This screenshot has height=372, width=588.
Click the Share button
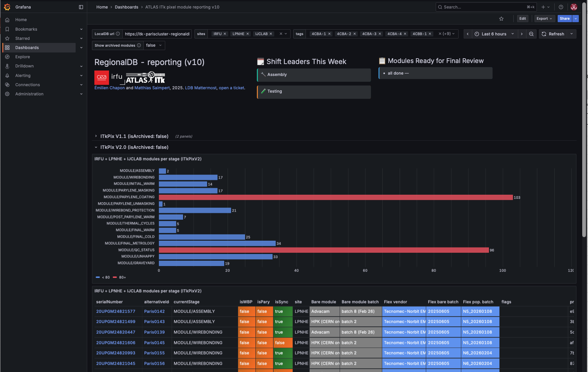click(564, 19)
